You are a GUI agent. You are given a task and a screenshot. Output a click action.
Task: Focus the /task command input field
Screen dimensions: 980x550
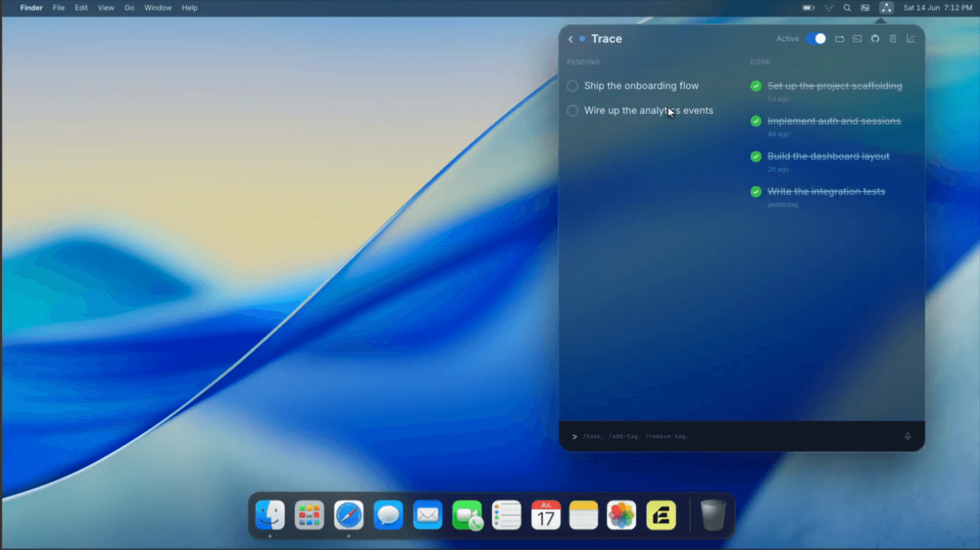[x=737, y=436]
